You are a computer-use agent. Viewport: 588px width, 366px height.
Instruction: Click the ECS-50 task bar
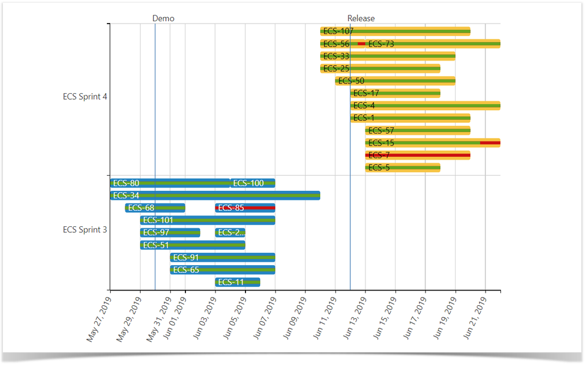tap(394, 80)
